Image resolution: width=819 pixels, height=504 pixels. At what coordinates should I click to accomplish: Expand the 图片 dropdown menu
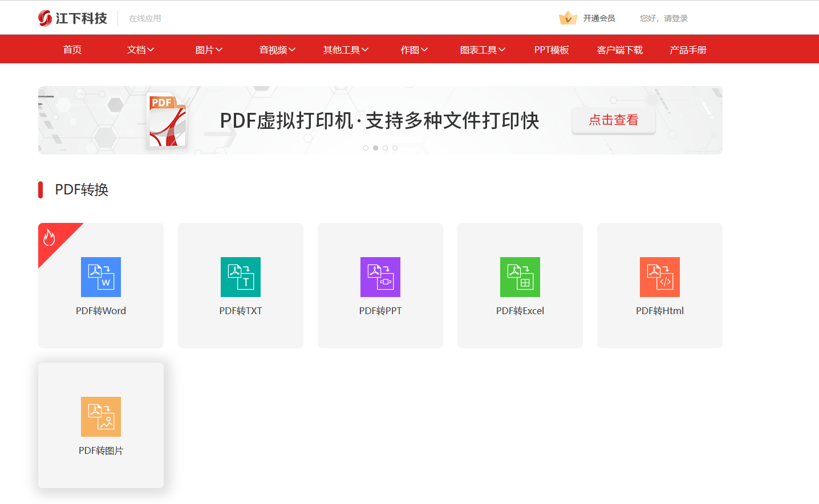(x=209, y=50)
